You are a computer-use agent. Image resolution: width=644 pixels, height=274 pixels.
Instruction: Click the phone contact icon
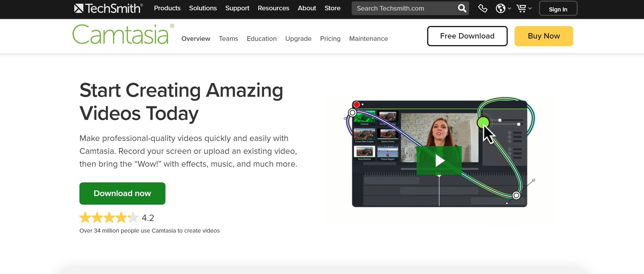[x=483, y=8]
